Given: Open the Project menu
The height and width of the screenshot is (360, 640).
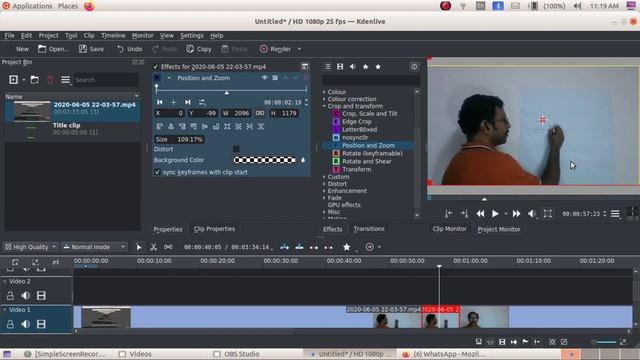Looking at the screenshot, I should point(48,36).
